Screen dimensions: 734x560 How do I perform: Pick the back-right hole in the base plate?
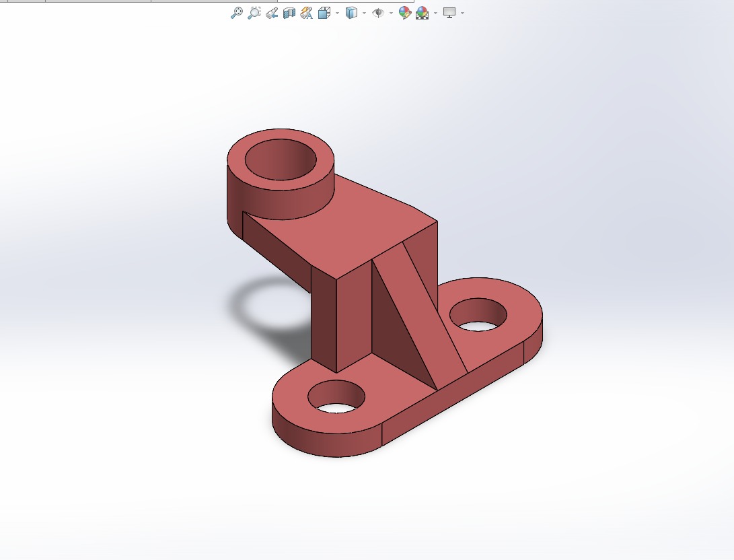click(x=478, y=314)
